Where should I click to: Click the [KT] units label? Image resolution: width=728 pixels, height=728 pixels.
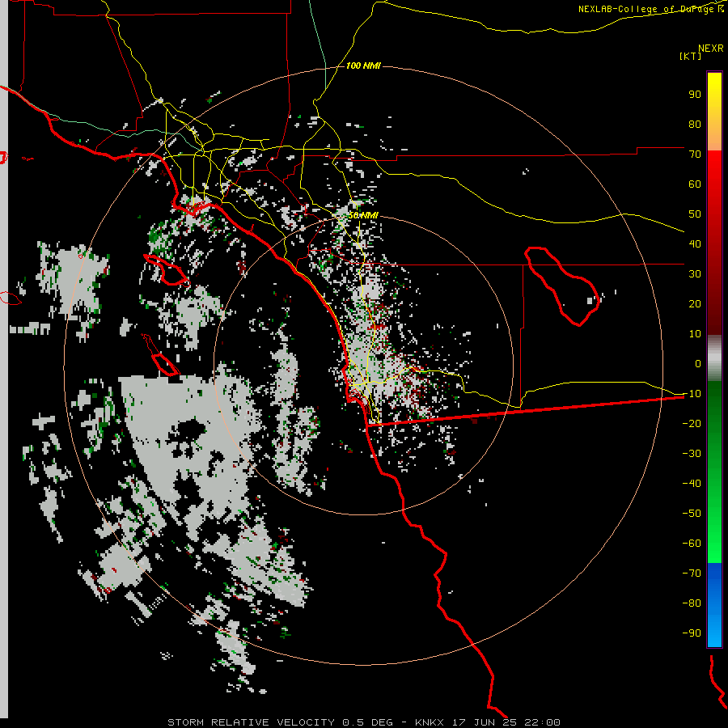pyautogui.click(x=691, y=56)
